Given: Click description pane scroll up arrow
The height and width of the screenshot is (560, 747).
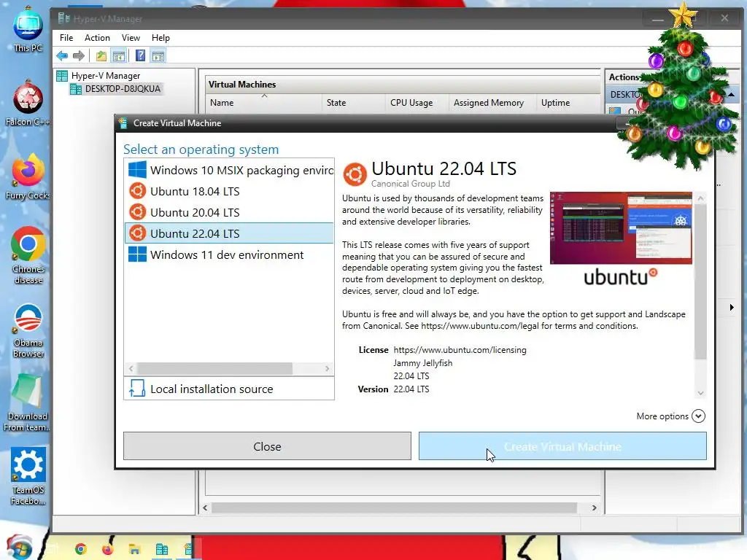Looking at the screenshot, I should 700,198.
